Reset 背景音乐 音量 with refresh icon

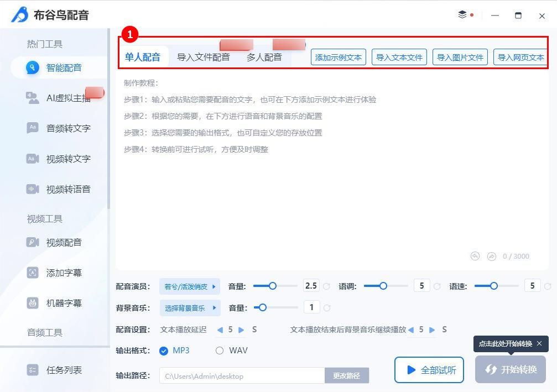[x=327, y=308]
